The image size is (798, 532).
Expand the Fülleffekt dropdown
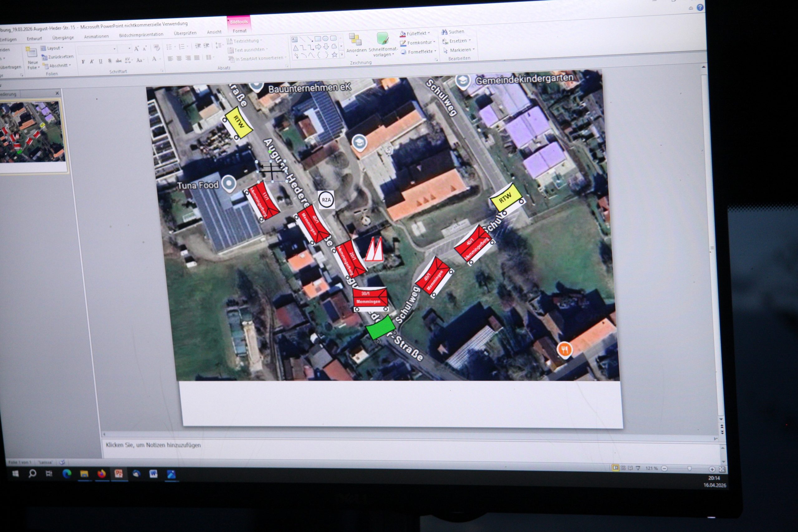(x=429, y=33)
